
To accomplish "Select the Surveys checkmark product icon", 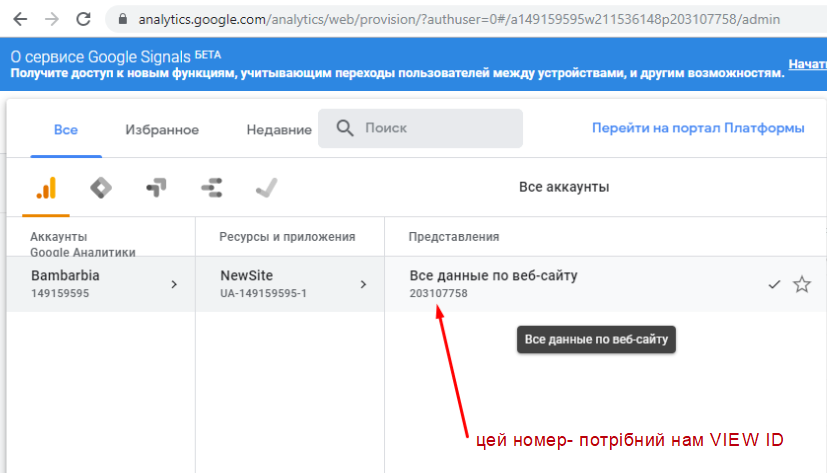I will coord(266,188).
